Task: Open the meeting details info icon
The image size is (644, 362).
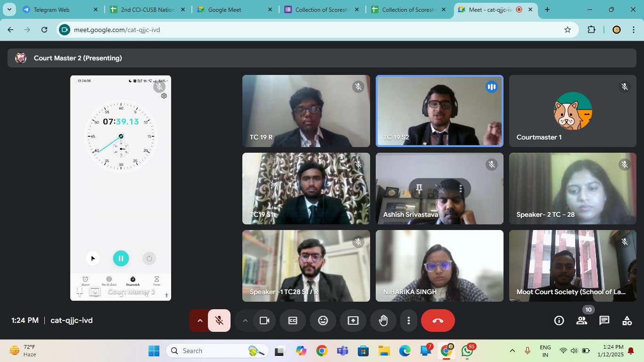Action: 559,321
